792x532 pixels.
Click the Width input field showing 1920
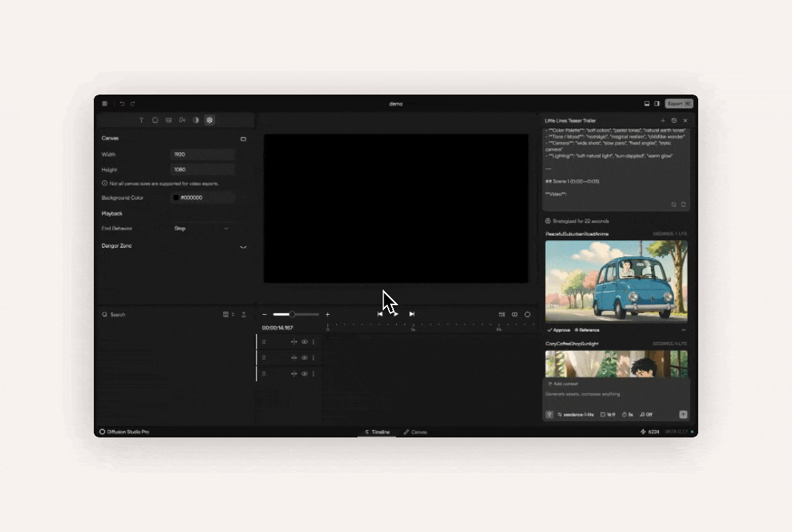click(x=202, y=154)
